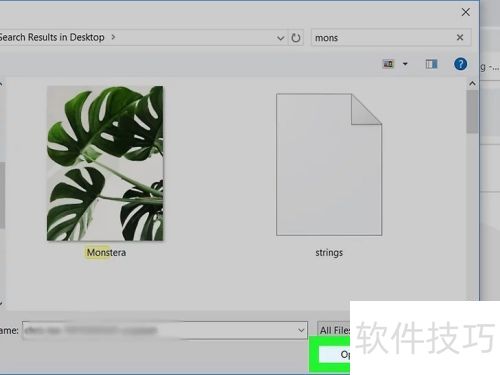The height and width of the screenshot is (375, 500).
Task: Click 'Search Results in Desktop' breadcrumb
Action: pos(52,37)
